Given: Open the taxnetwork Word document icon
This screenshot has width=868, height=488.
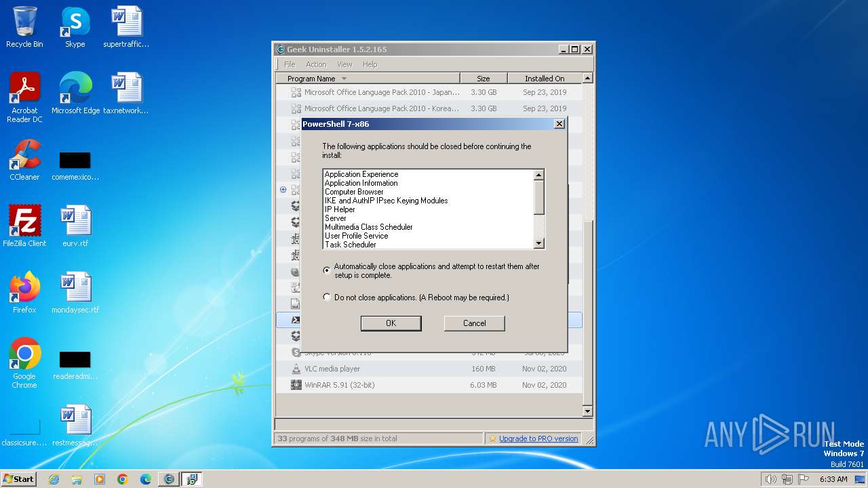Looking at the screenshot, I should (126, 94).
